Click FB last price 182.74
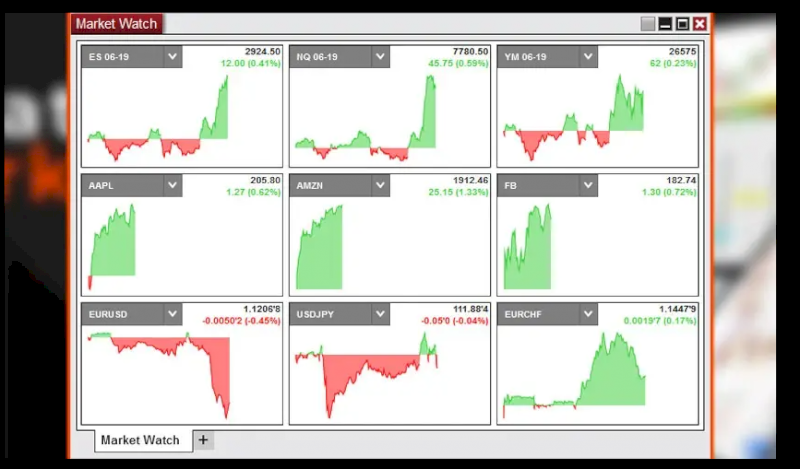Screen dimensions: 800x469 [681, 180]
